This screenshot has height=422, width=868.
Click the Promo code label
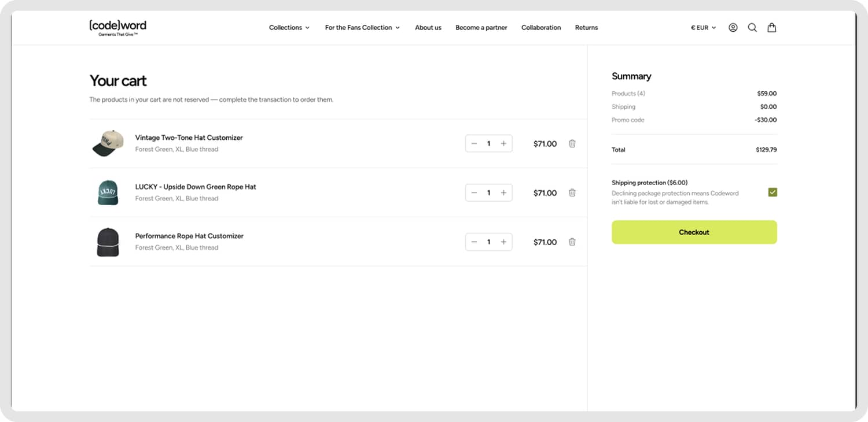(628, 120)
